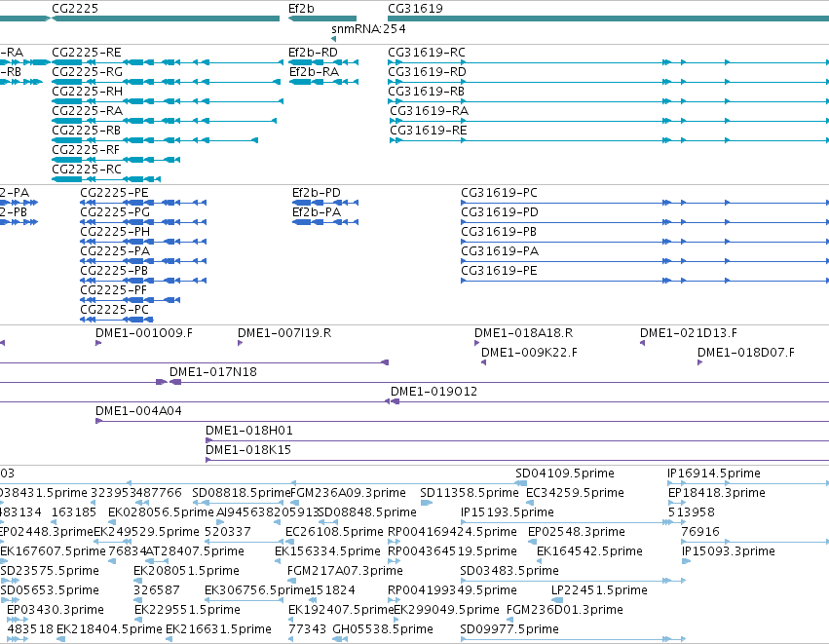
Task: Open BAC end DME1-018D07.F
Action: point(745,354)
